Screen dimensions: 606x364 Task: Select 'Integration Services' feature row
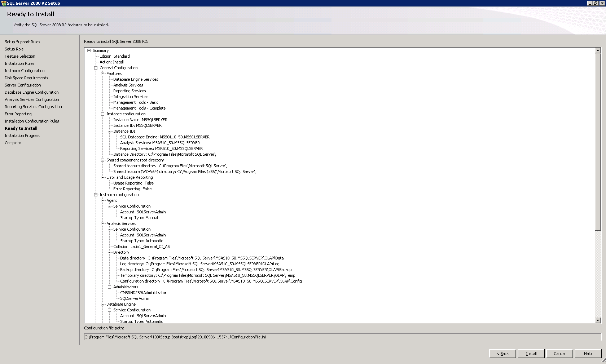coord(131,97)
